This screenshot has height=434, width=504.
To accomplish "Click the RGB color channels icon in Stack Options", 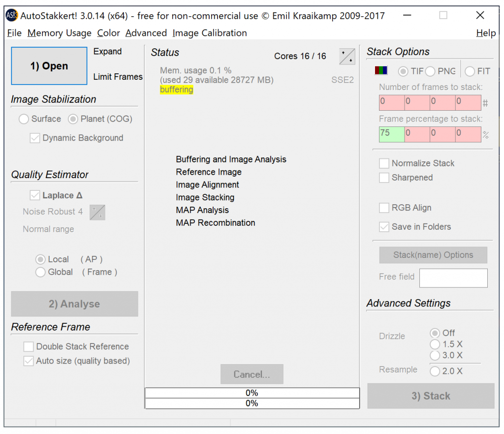I will coord(381,70).
